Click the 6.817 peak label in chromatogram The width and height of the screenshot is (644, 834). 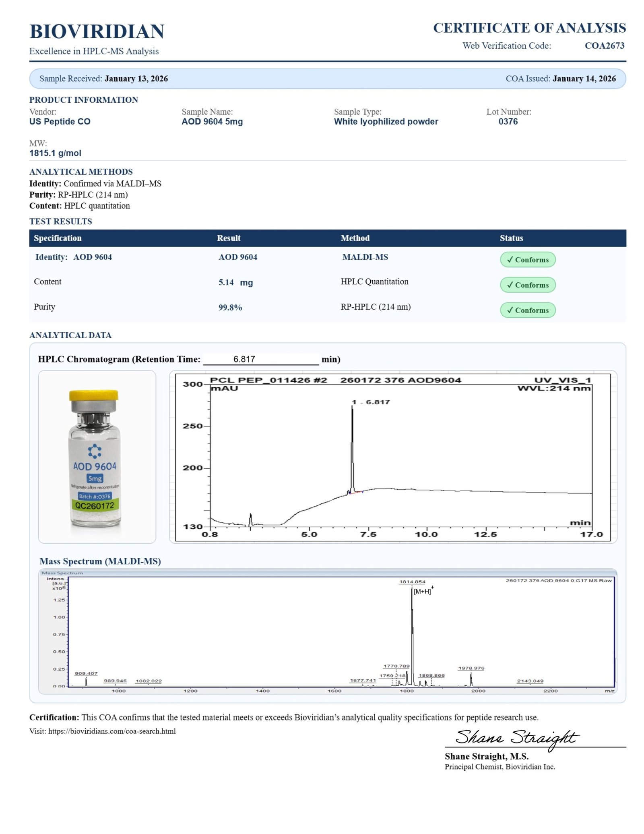371,402
